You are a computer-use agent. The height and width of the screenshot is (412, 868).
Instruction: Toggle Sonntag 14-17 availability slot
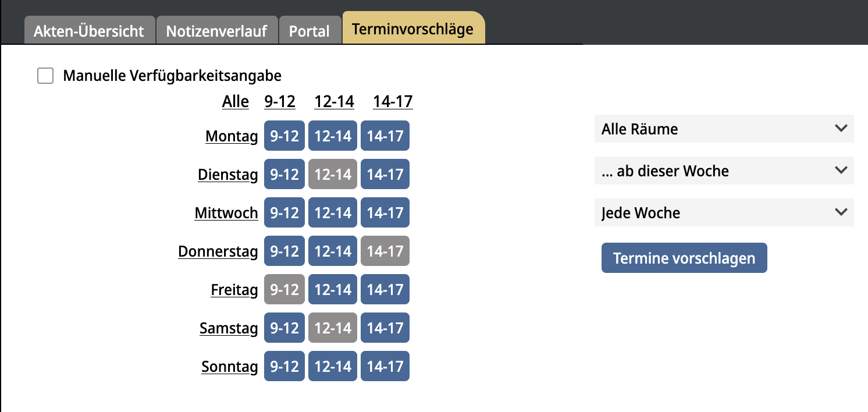[x=385, y=367]
